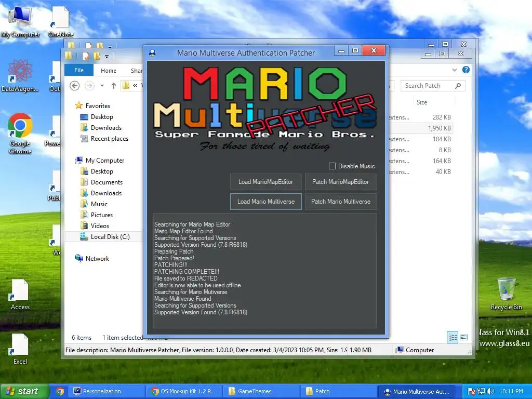Select Downloads under My Computer
The width and height of the screenshot is (532, 399).
tap(106, 193)
